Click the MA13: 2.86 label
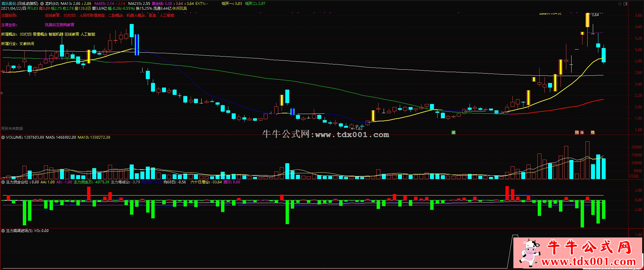644x270 pixels. 70,4
